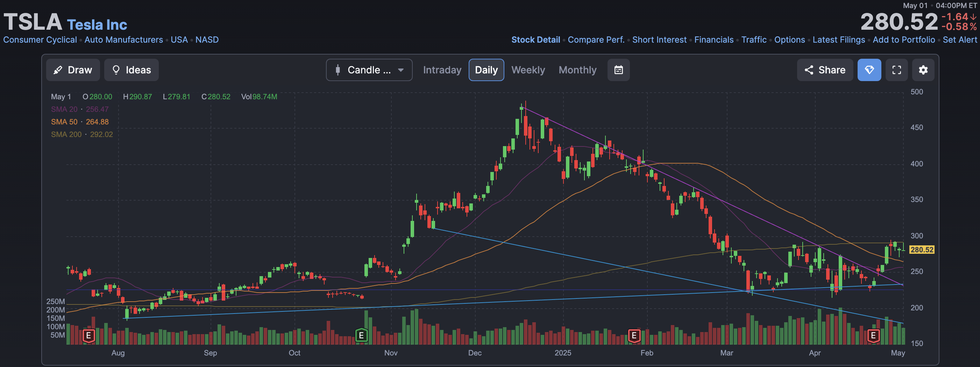The image size is (980, 367).
Task: Switch to Weekly timeframe
Action: [x=528, y=70]
